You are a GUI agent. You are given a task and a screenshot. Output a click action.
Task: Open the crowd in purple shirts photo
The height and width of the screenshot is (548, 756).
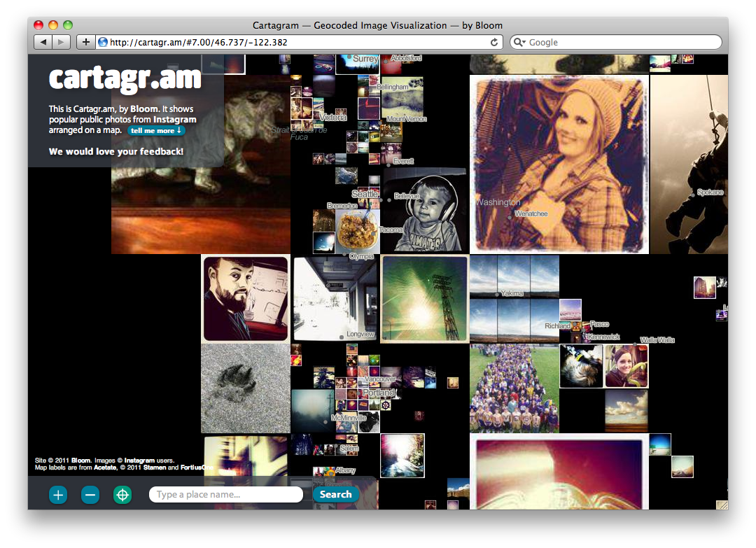click(x=514, y=388)
